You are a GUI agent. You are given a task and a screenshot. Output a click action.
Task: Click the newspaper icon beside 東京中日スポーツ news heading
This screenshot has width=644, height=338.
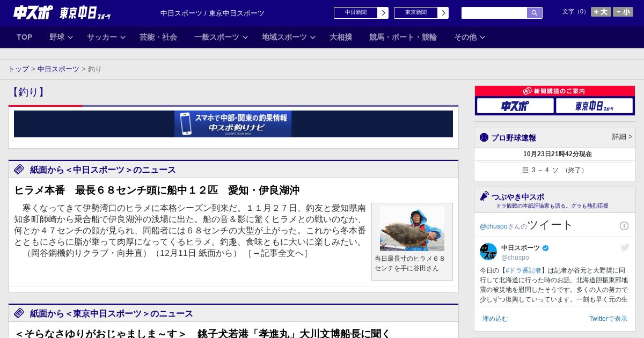(19, 313)
